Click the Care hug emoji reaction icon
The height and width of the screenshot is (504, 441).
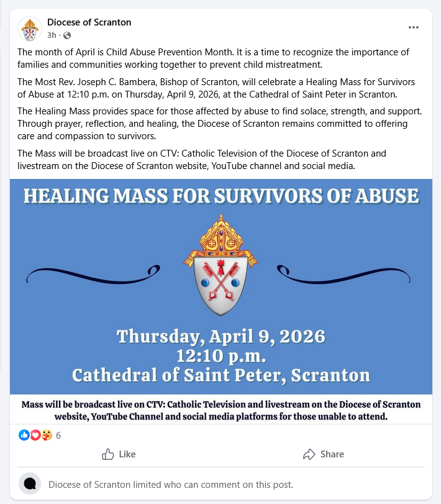coord(45,435)
